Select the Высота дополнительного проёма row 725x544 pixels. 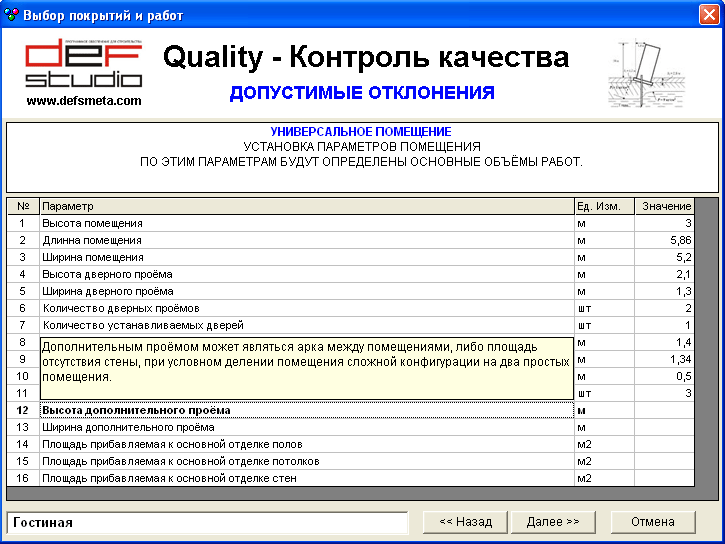(x=306, y=411)
